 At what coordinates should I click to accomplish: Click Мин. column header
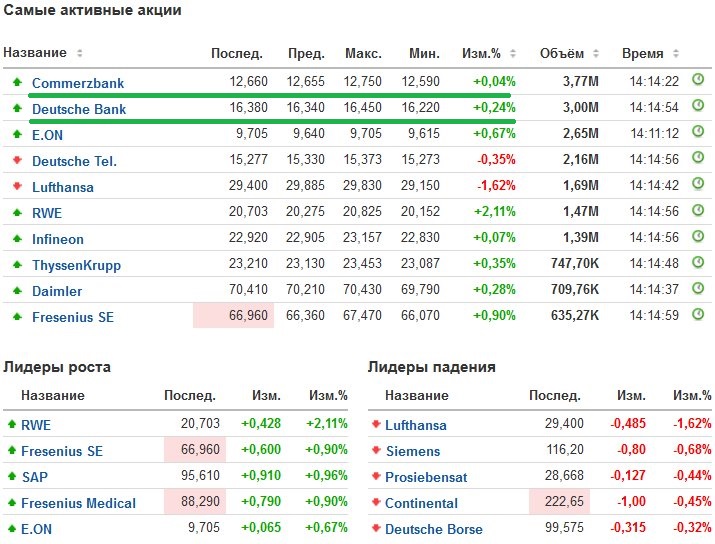424,53
